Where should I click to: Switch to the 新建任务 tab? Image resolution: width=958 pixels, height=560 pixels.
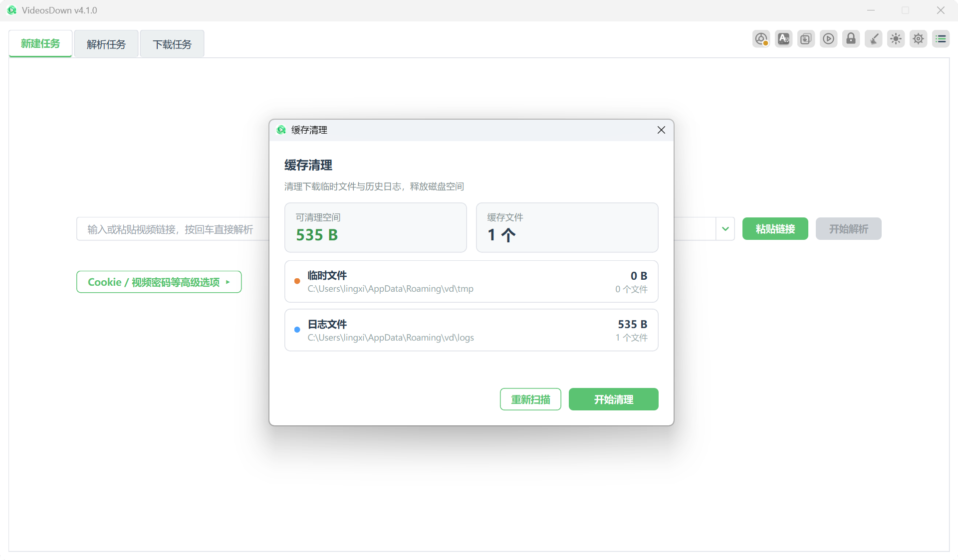click(40, 44)
